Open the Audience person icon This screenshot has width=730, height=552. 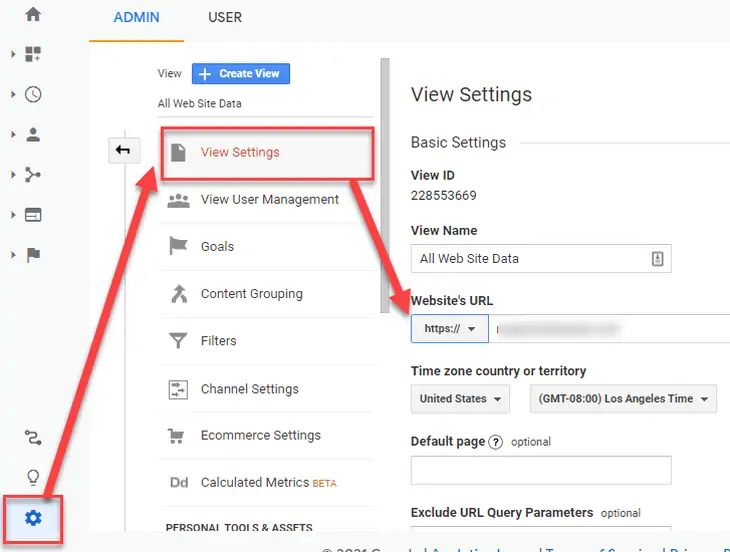pyautogui.click(x=33, y=134)
